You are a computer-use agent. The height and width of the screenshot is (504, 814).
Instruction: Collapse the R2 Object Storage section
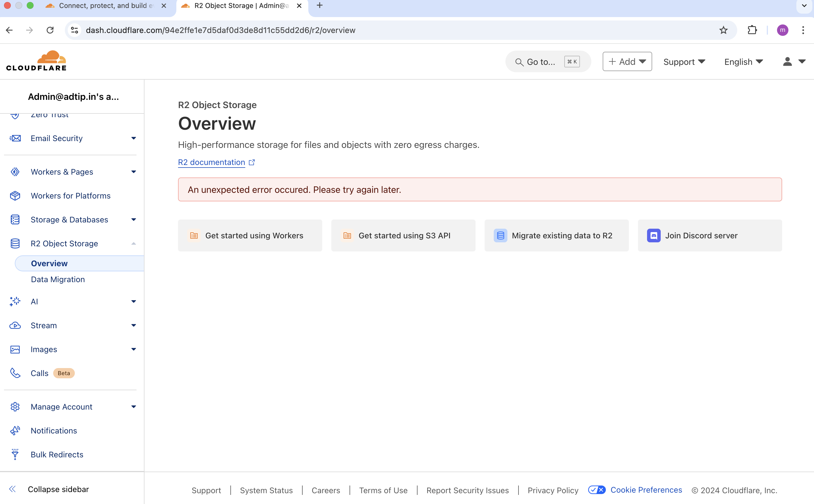[133, 244]
